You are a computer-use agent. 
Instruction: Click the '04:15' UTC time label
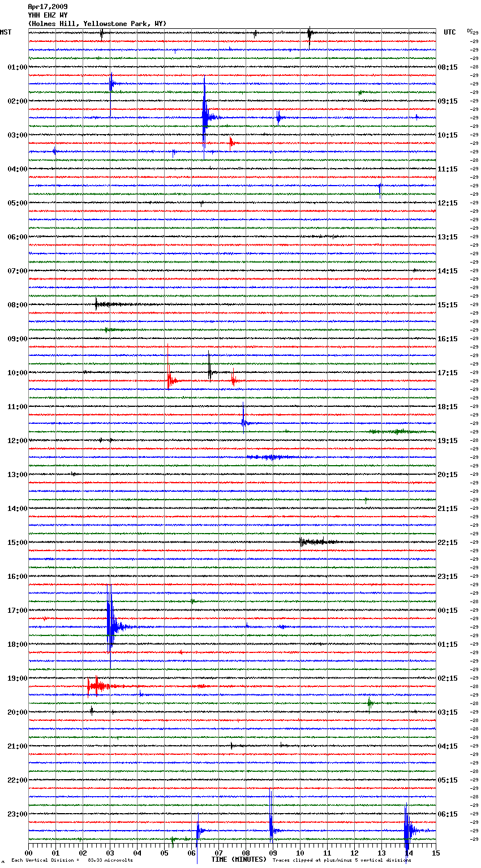[448, 746]
